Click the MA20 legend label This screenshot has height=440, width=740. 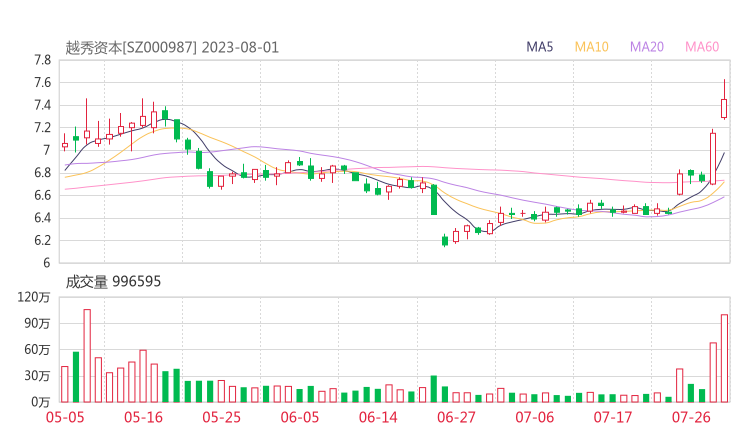click(x=647, y=47)
